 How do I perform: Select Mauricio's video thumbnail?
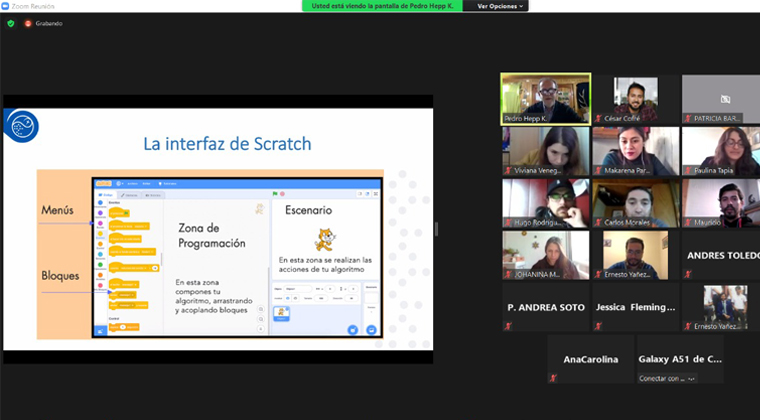(721, 203)
